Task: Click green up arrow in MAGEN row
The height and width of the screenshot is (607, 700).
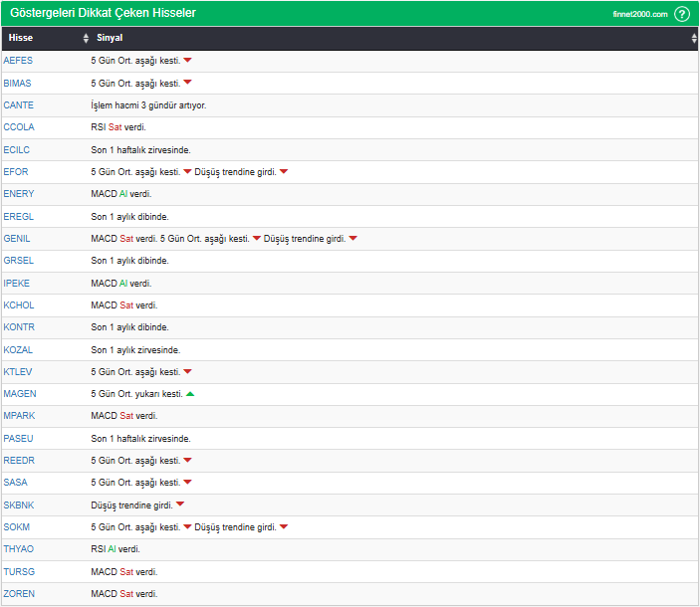Action: point(189,394)
